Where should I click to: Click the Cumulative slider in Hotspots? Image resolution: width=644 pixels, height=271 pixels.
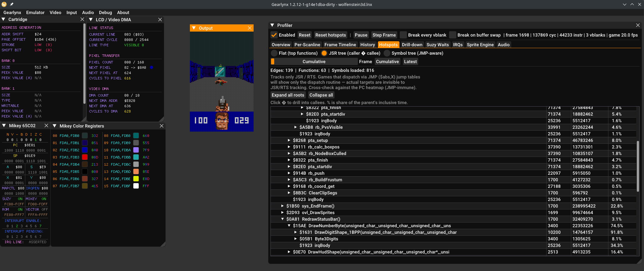(x=314, y=62)
